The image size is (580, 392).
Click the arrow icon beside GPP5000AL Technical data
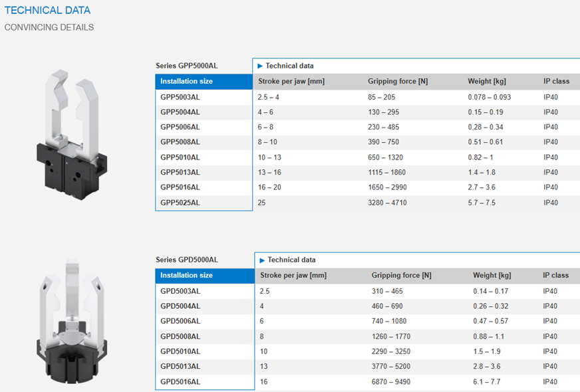click(259, 66)
